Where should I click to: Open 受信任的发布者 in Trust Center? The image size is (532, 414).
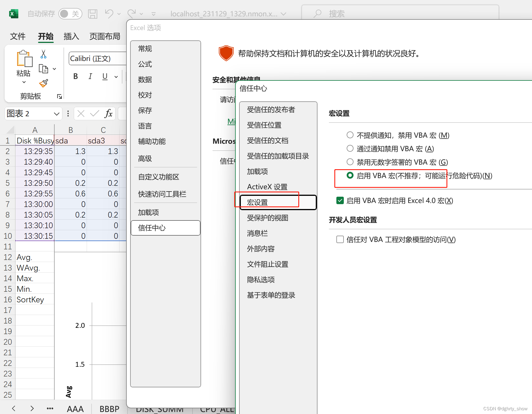[x=278, y=110]
